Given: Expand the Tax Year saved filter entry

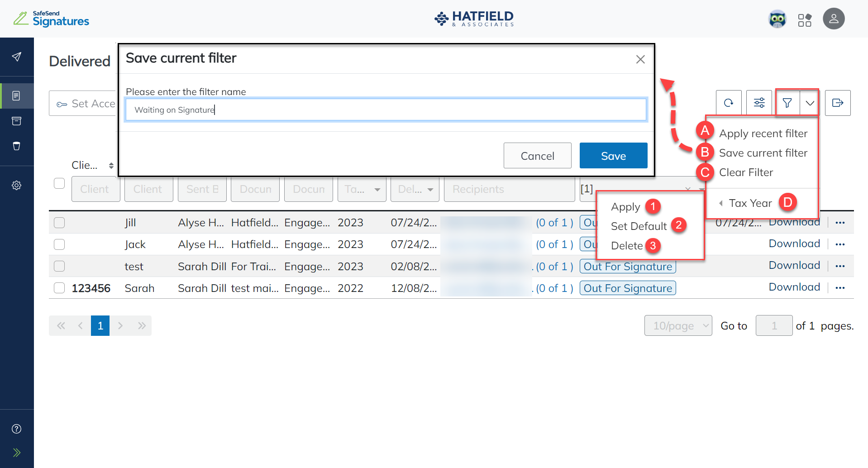Looking at the screenshot, I should click(749, 203).
